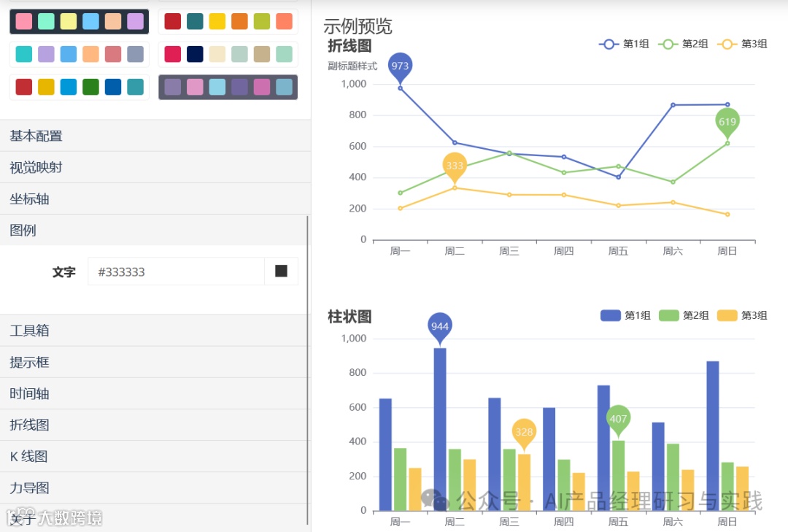Click the tallest blue bar above 周二
The width and height of the screenshot is (788, 532).
click(440, 429)
